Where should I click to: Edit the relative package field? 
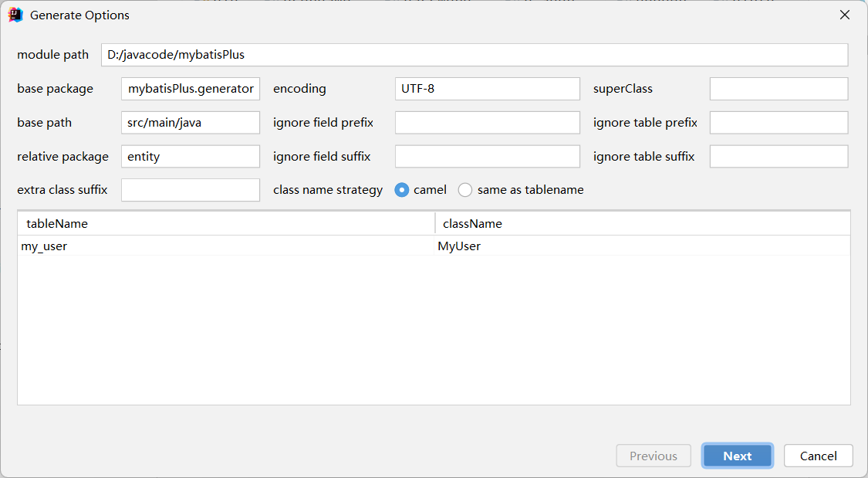pos(191,156)
